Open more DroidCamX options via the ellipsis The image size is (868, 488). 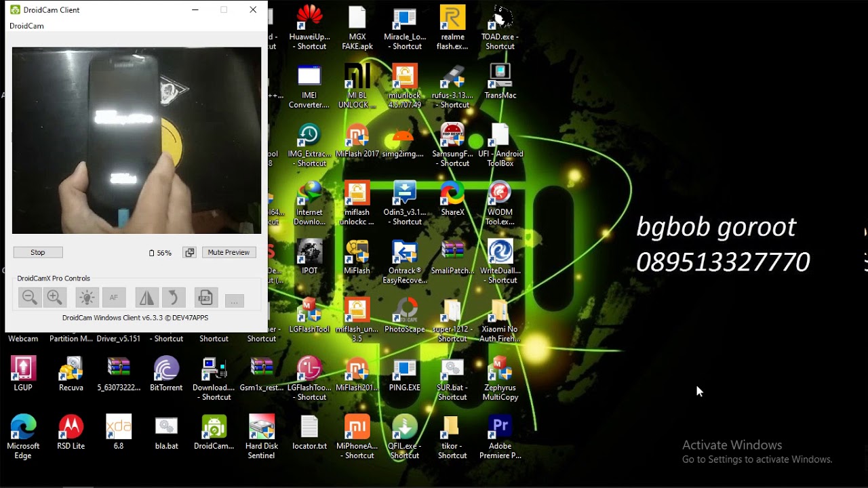click(234, 300)
